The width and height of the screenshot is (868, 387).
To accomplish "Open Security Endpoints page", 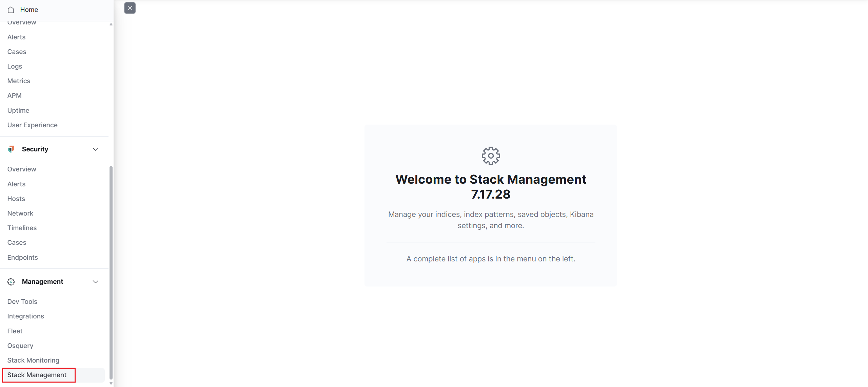I will pos(23,257).
